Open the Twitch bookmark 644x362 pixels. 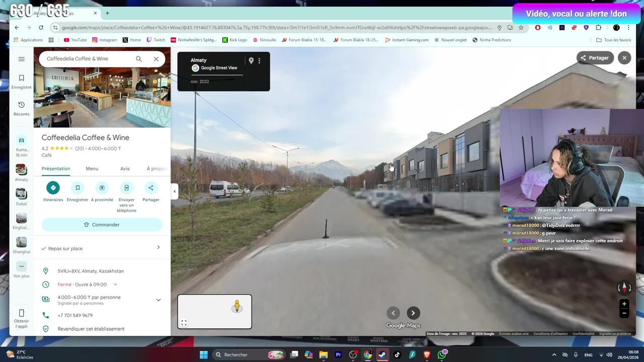(x=156, y=40)
